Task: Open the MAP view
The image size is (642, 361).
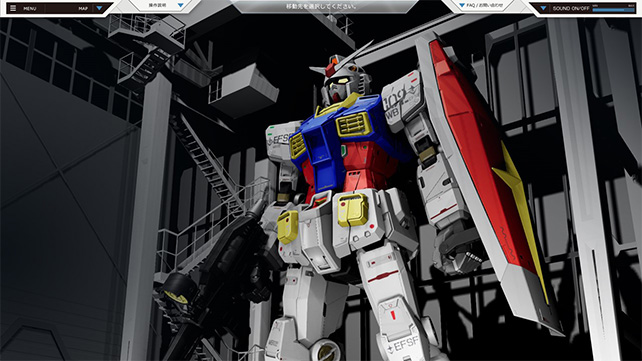Action: (x=83, y=9)
